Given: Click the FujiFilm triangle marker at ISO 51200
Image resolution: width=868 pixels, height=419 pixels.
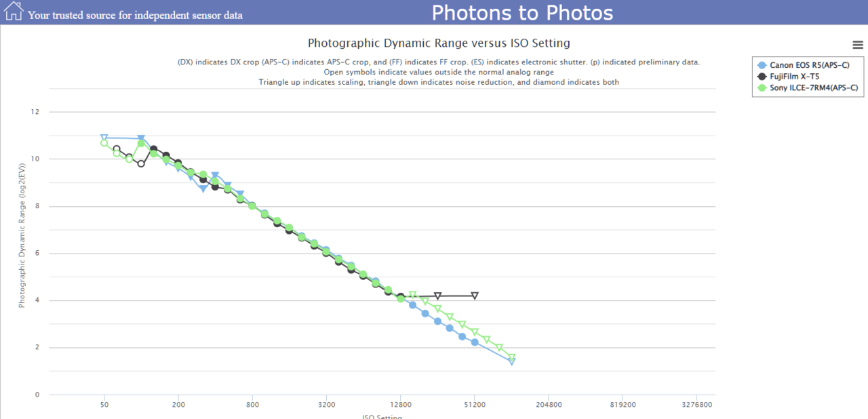Looking at the screenshot, I should point(475,296).
